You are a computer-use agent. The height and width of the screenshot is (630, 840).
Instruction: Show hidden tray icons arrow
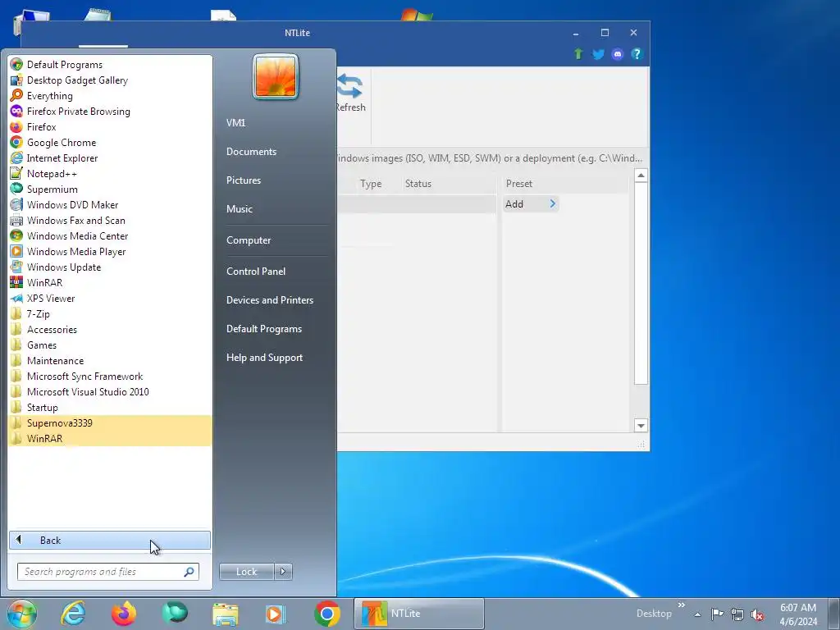[697, 614]
